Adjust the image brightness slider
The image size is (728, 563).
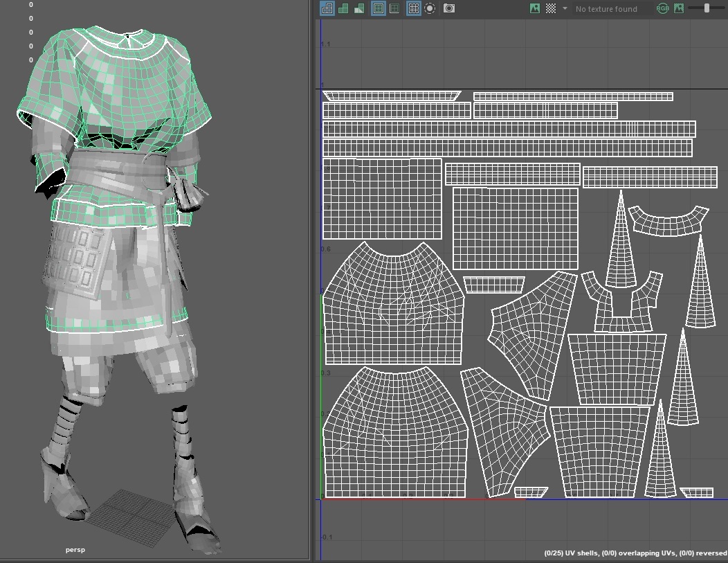[x=705, y=8]
